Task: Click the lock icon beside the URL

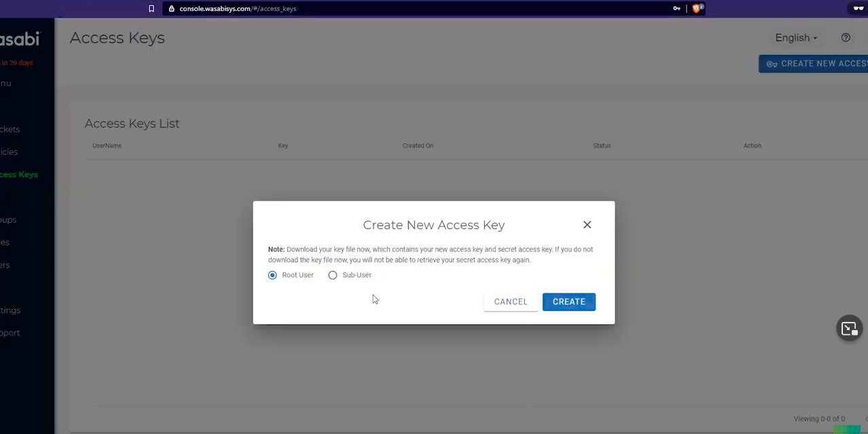Action: [x=172, y=9]
